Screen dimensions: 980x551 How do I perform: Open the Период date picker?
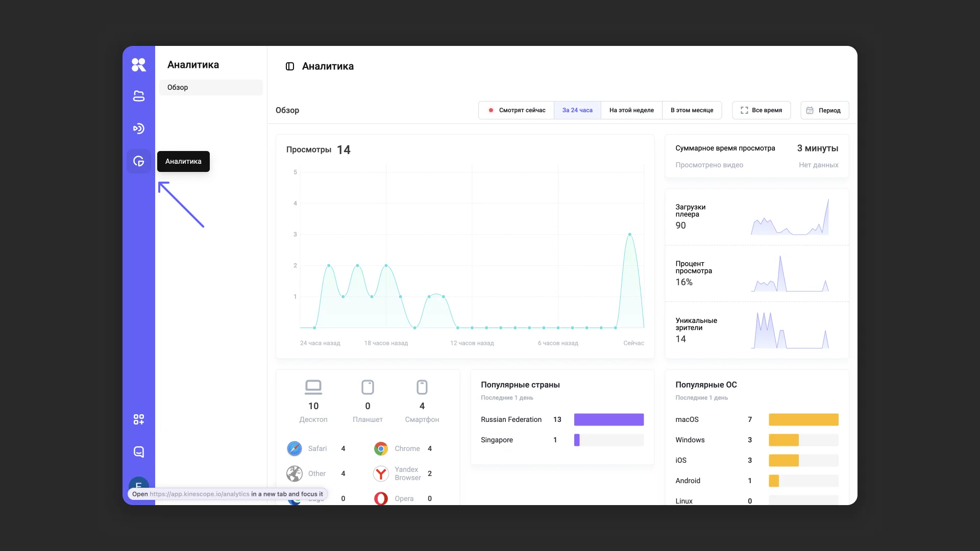tap(824, 110)
